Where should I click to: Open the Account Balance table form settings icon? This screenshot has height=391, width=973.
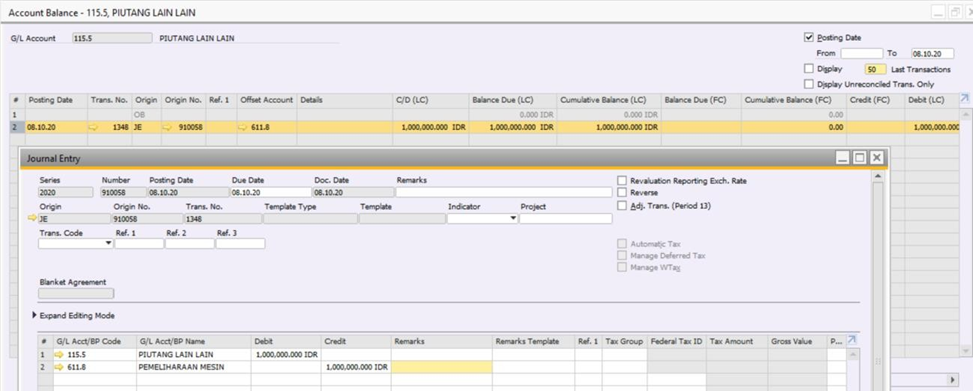(x=964, y=99)
